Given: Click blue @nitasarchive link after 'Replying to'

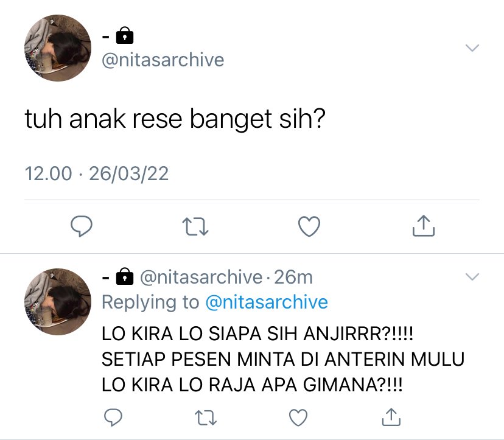Looking at the screenshot, I should (x=267, y=302).
